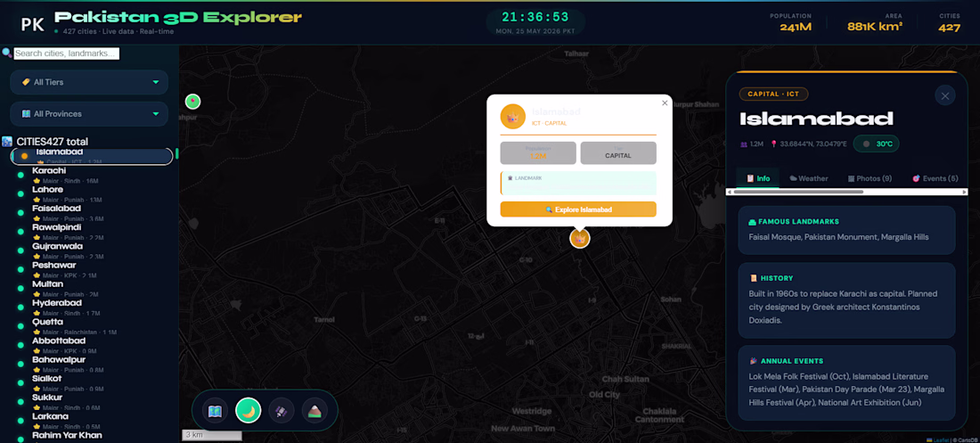Click the CITIES 427 total heading icon
Viewport: 980px width, 443px height.
(x=7, y=142)
